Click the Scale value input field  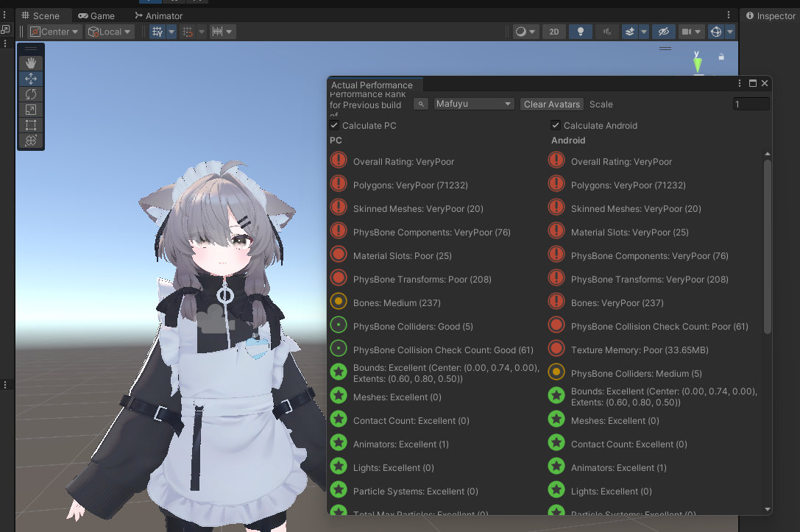(751, 104)
